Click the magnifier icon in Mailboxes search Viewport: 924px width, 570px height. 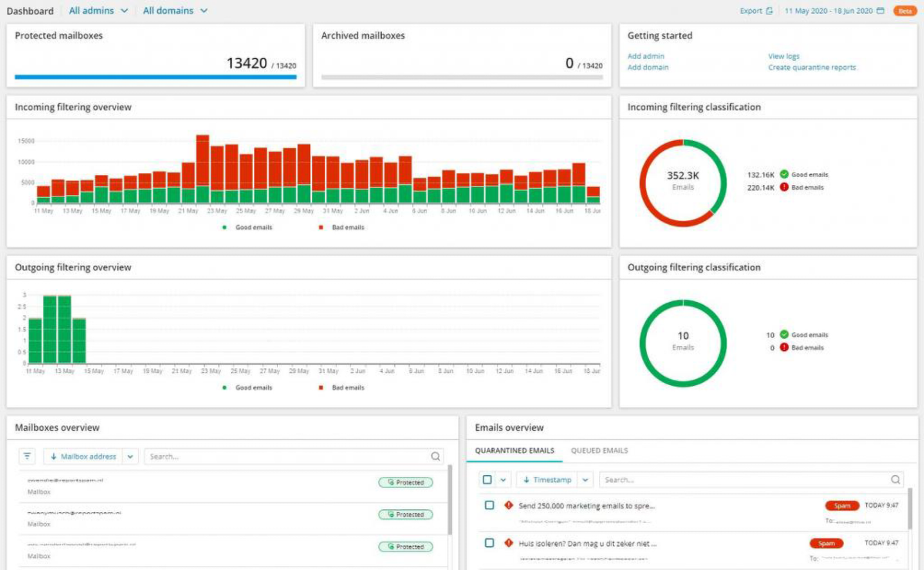435,457
